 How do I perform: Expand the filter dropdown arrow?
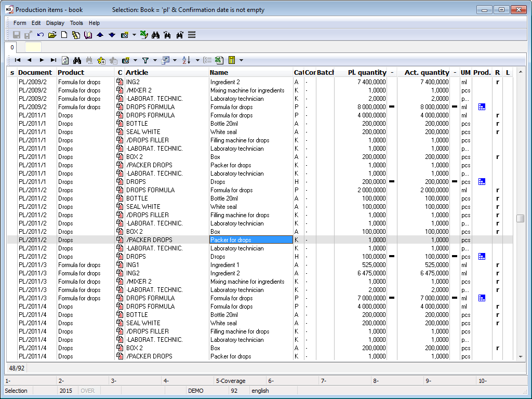155,60
